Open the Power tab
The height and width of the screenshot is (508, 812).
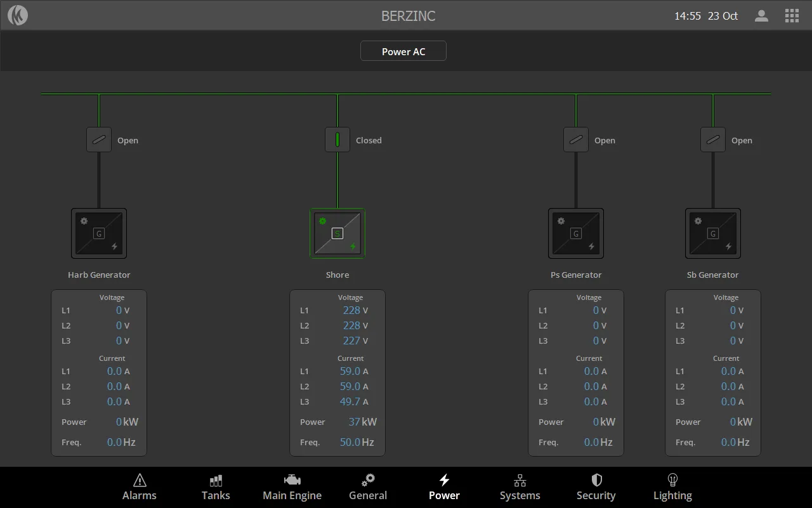[x=444, y=488]
